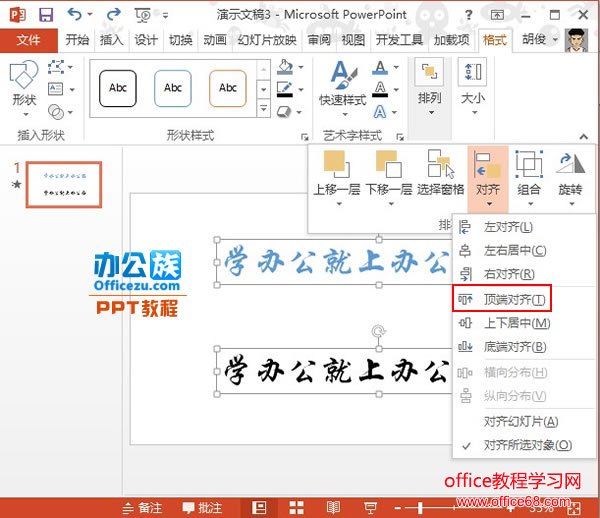The image size is (600, 518).
Task: Switch to the Format (格式) tab
Action: [x=495, y=40]
